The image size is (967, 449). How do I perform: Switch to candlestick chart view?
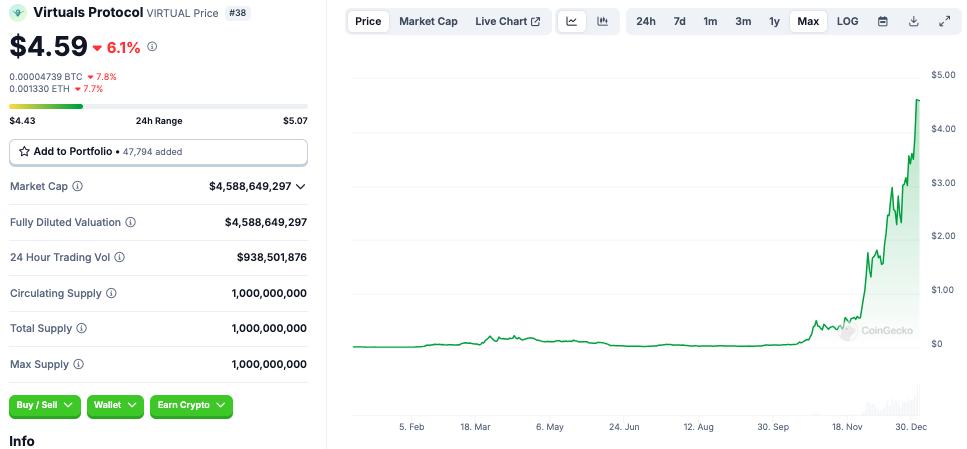[602, 21]
